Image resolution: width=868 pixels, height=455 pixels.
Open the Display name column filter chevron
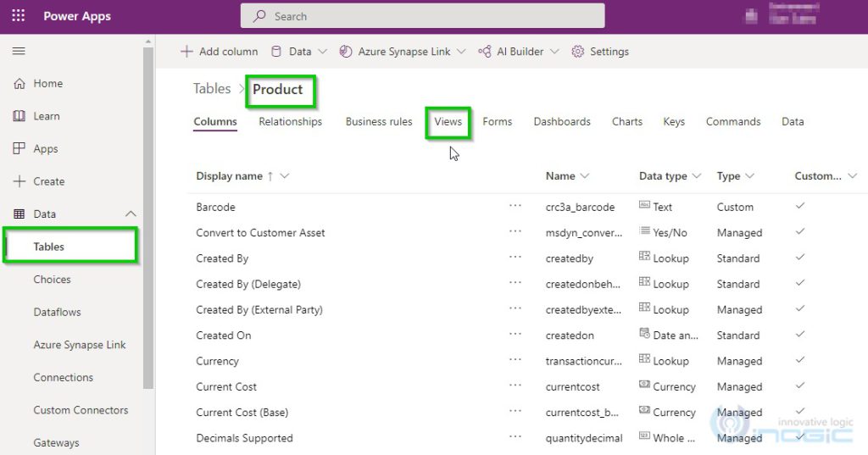(285, 176)
